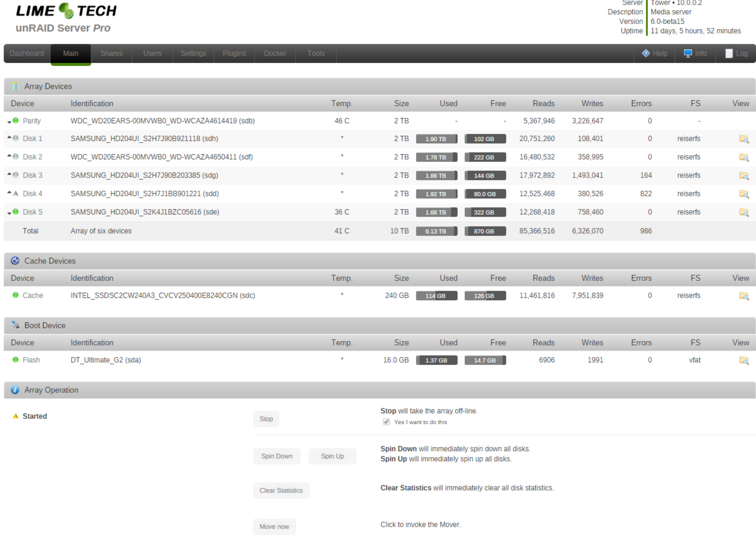Click Move now to invoke Mover

[x=275, y=526]
